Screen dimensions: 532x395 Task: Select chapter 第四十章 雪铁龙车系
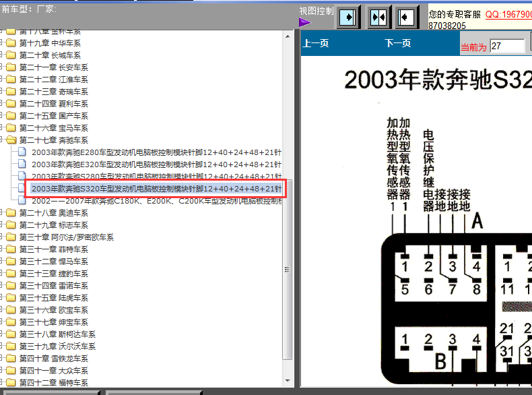coord(54,359)
